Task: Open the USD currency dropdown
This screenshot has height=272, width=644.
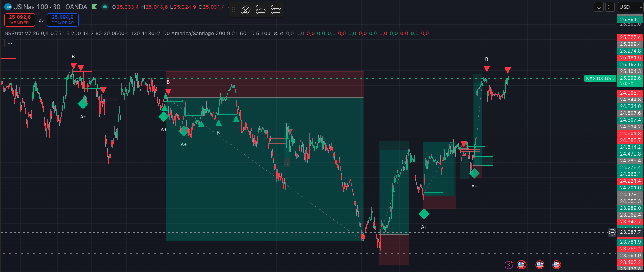Action: pyautogui.click(x=630, y=7)
